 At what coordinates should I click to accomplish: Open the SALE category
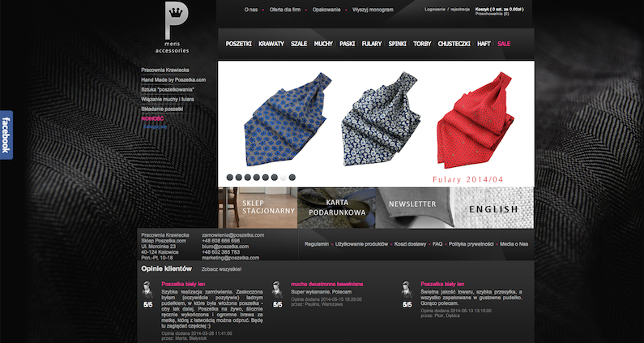(x=504, y=44)
